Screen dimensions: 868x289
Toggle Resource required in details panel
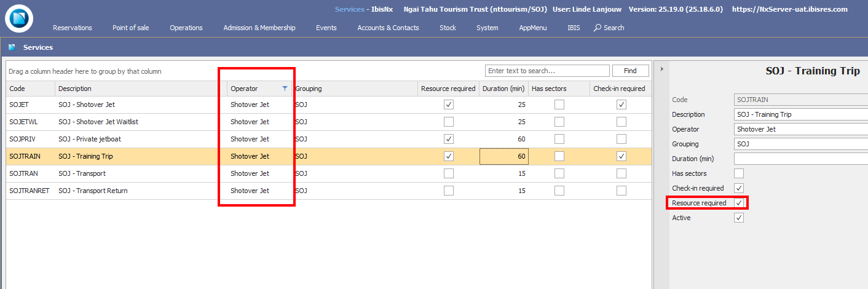(x=739, y=203)
